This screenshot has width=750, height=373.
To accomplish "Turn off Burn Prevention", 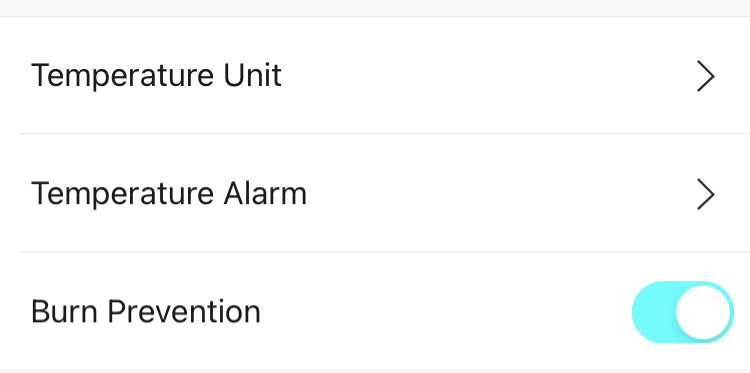I will pyautogui.click(x=683, y=312).
